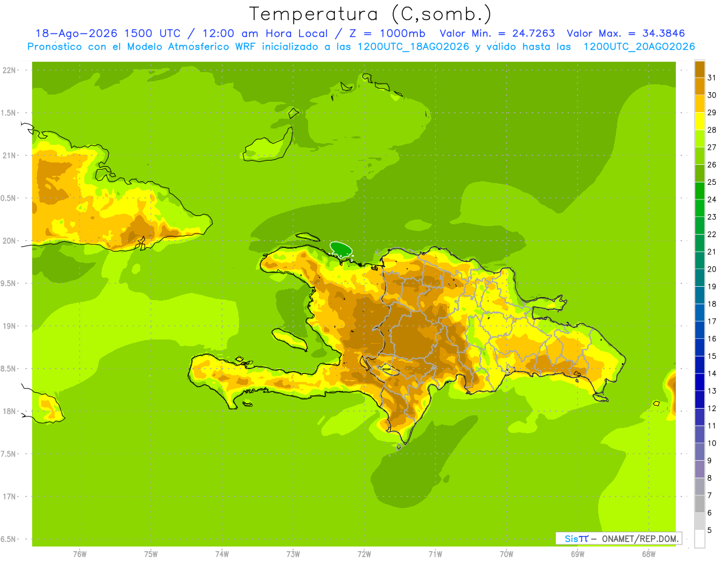Click the legend value '10'
This screenshot has height=562, width=728.
tap(712, 443)
